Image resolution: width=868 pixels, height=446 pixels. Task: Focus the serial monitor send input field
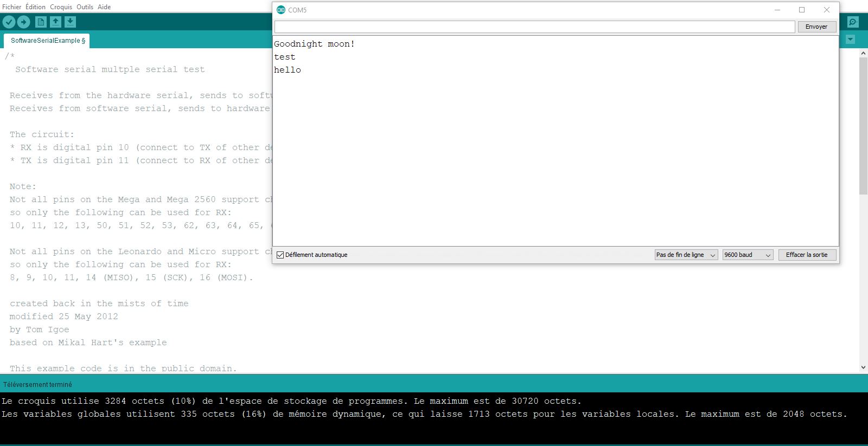(534, 27)
